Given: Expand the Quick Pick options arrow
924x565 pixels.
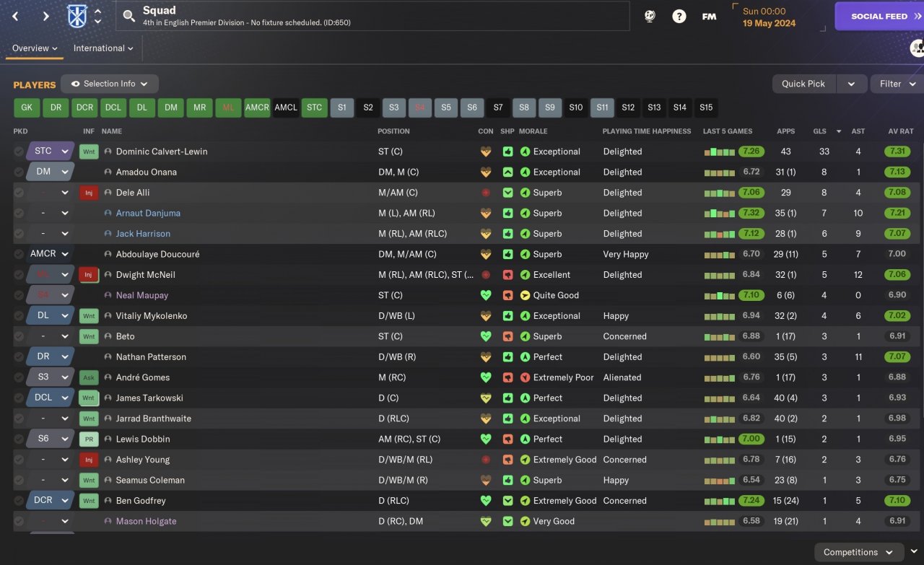Looking at the screenshot, I should click(852, 84).
